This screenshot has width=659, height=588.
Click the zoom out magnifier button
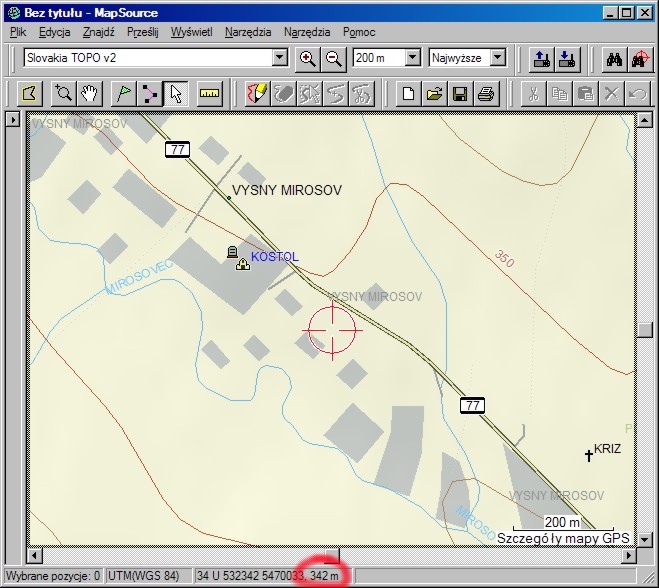pos(334,58)
